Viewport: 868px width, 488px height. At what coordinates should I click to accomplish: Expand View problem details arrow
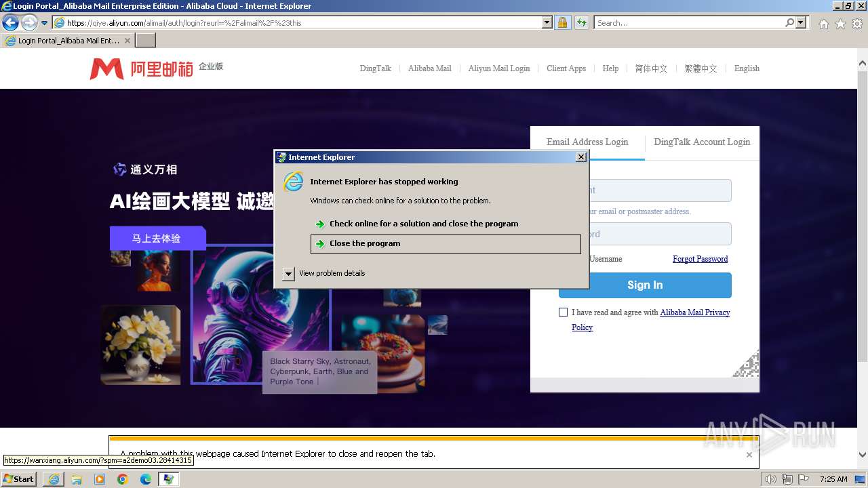[x=288, y=274]
